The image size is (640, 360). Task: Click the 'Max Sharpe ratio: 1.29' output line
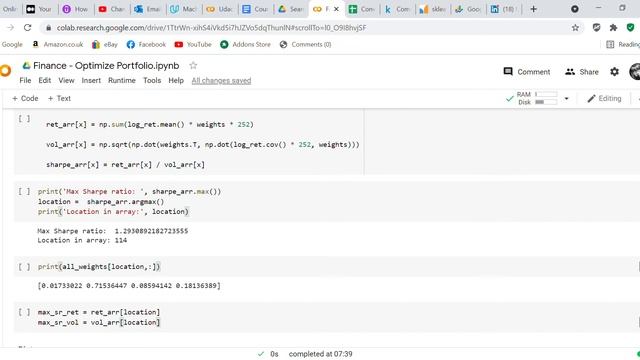coord(113,231)
